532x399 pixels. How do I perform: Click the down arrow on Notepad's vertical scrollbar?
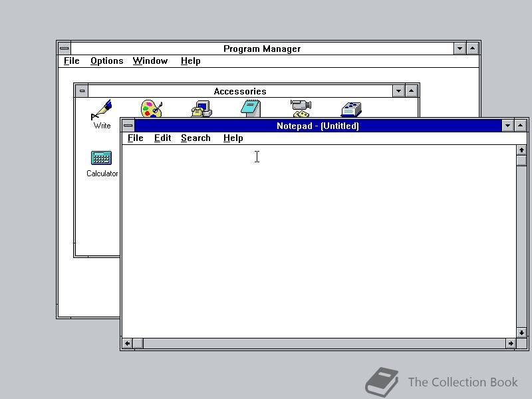click(521, 332)
